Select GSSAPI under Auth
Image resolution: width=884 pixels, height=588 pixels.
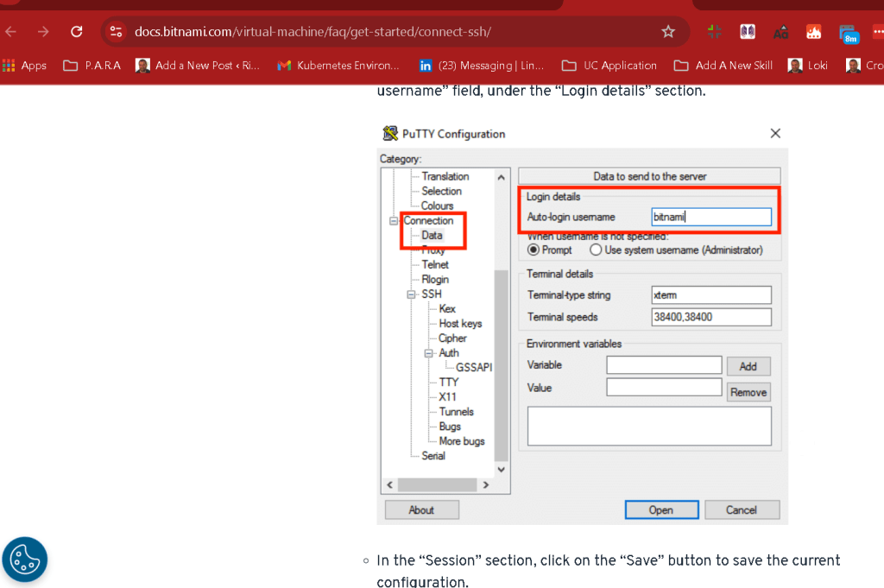click(x=474, y=368)
